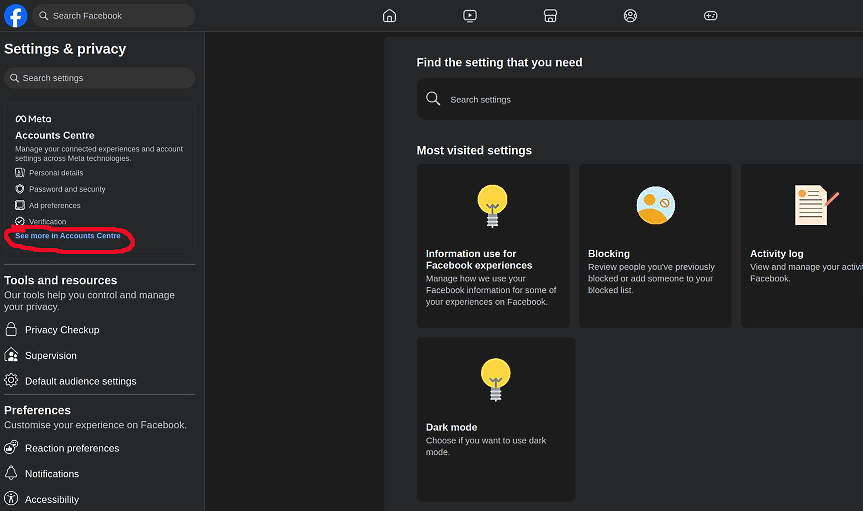This screenshot has height=511, width=863.
Task: Go to the Home feed icon
Action: pos(389,15)
